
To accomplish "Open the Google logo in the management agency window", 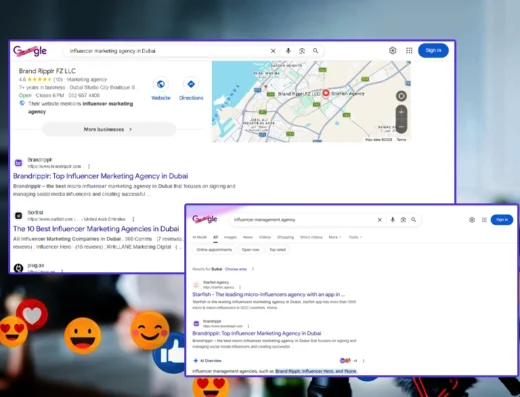I will pyautogui.click(x=205, y=219).
